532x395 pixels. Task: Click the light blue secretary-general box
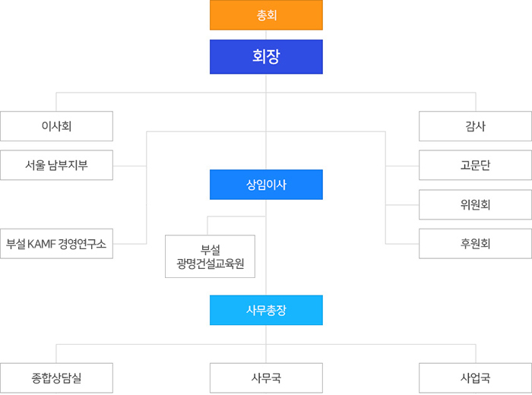point(266,310)
